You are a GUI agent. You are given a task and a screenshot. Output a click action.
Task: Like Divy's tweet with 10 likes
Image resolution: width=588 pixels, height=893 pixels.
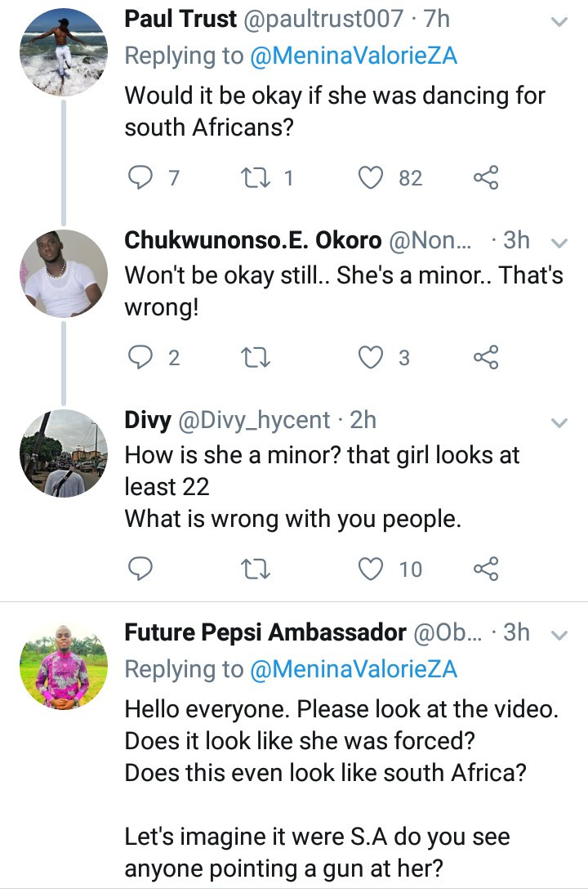pos(373,568)
